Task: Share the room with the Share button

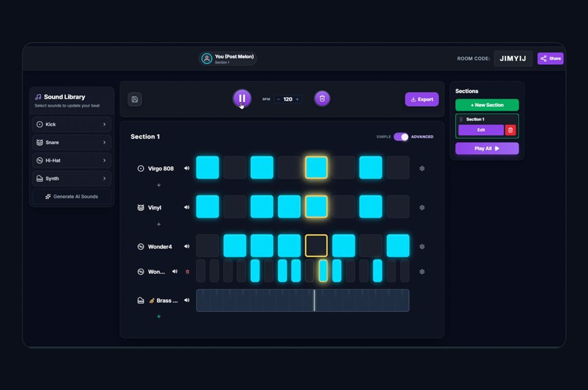Action: click(550, 59)
